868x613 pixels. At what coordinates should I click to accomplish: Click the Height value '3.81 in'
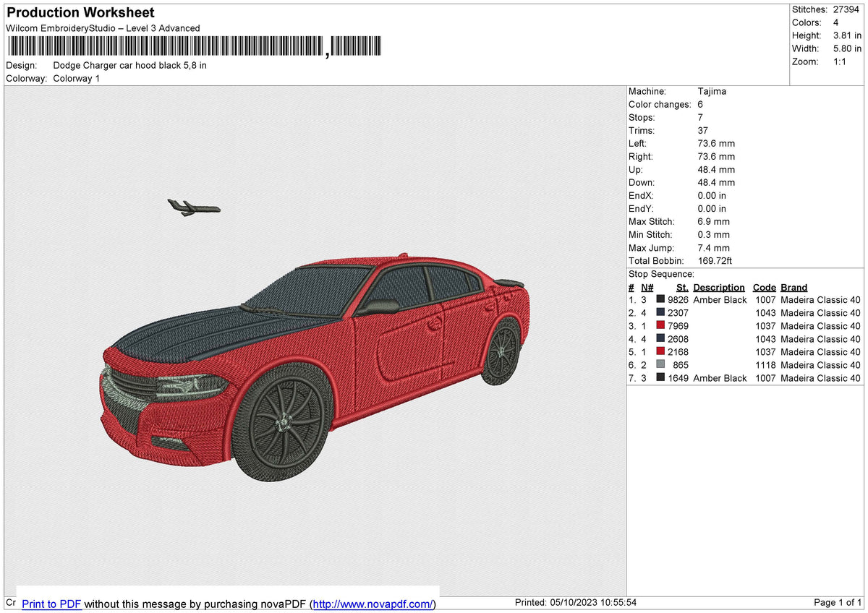tap(847, 35)
